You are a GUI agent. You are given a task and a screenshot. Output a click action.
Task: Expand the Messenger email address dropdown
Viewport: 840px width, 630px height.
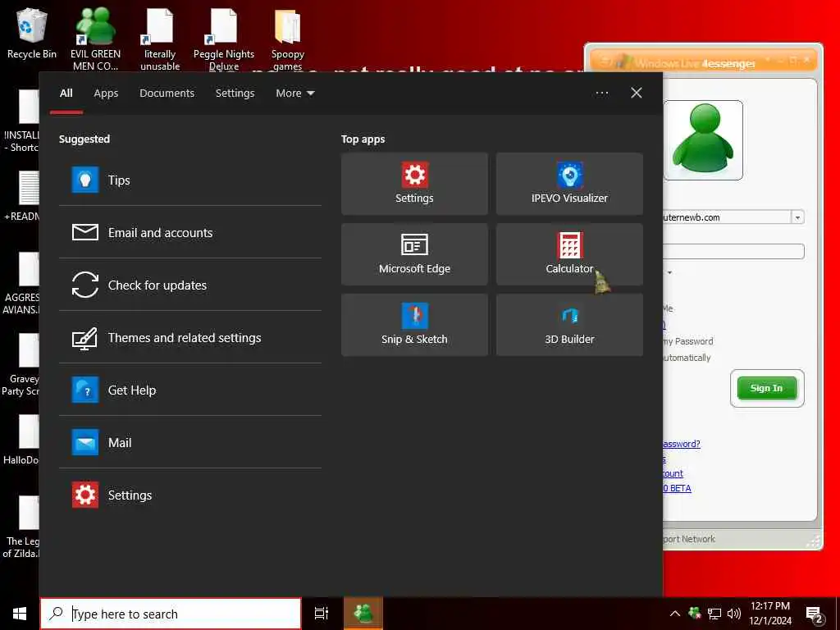pos(797,217)
